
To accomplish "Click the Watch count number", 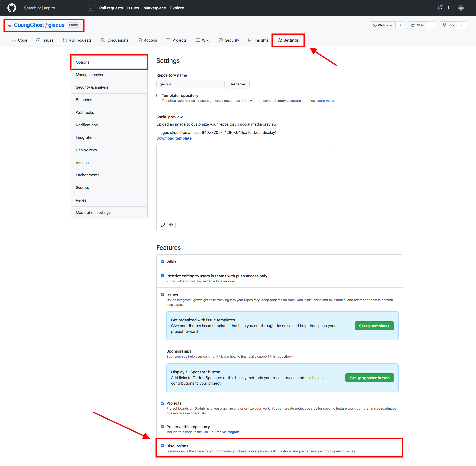I will (x=400, y=25).
